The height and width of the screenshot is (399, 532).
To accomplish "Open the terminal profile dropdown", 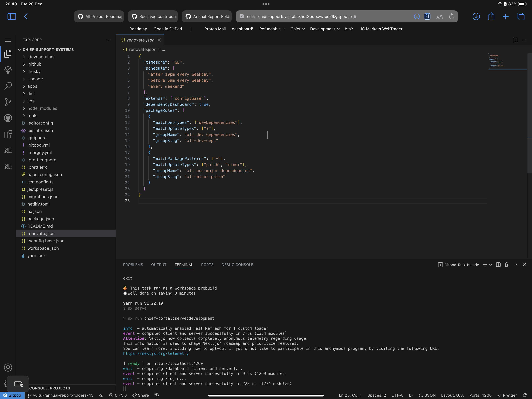I will pos(491,265).
